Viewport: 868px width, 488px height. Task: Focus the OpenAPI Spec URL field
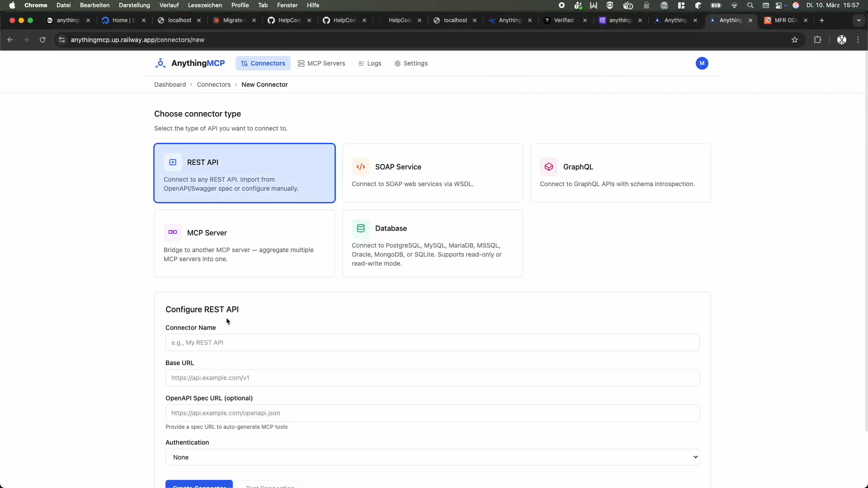pyautogui.click(x=433, y=413)
